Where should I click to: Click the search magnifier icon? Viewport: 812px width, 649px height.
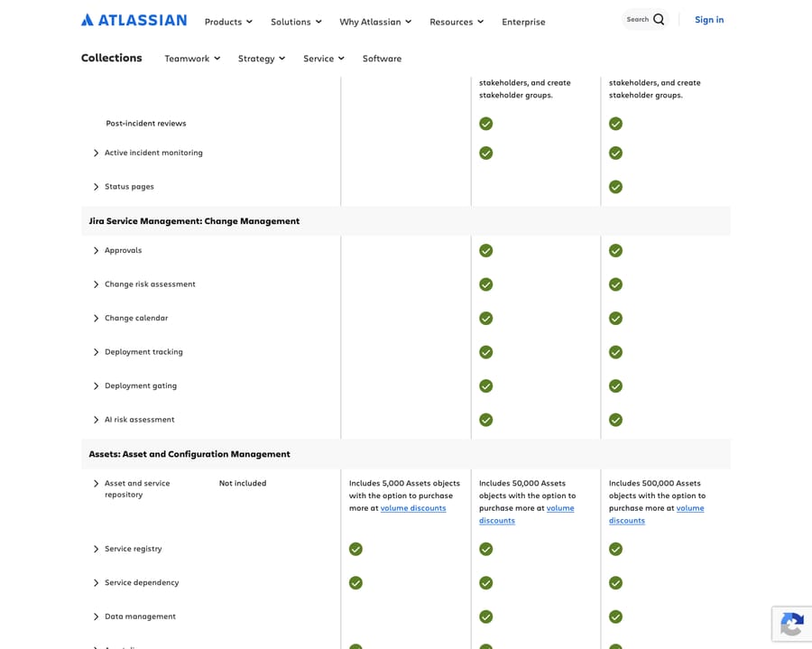659,20
